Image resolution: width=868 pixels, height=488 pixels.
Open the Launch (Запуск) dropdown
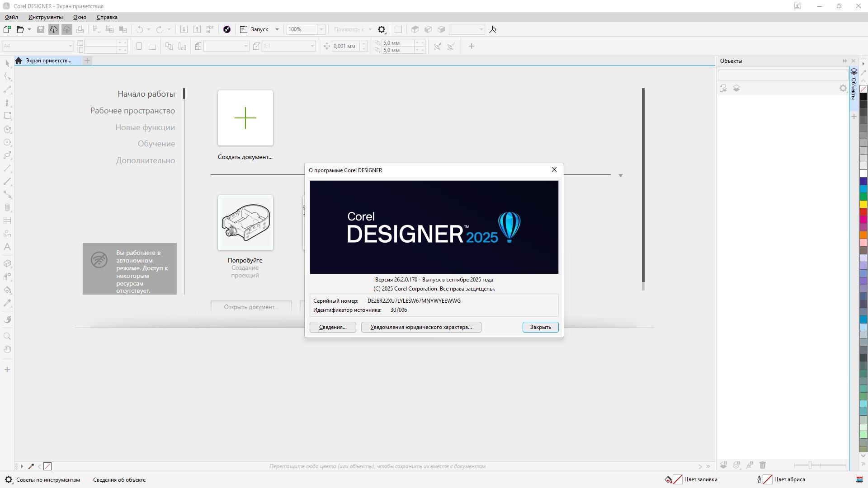point(277,29)
